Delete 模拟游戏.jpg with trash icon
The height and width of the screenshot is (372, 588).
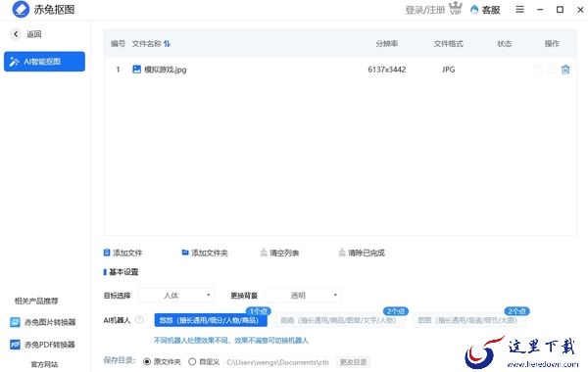[x=565, y=70]
